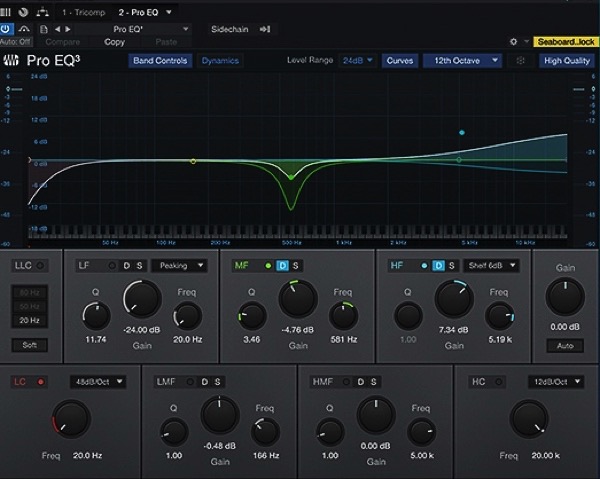Select the 1 - Tricomp insert tab
600x479 pixels.
click(83, 13)
